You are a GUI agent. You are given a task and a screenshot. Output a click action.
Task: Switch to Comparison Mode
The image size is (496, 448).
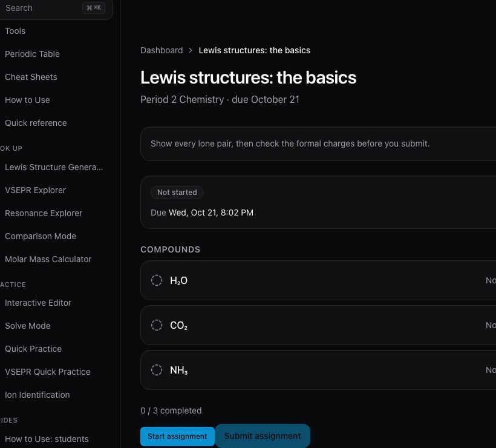point(41,236)
